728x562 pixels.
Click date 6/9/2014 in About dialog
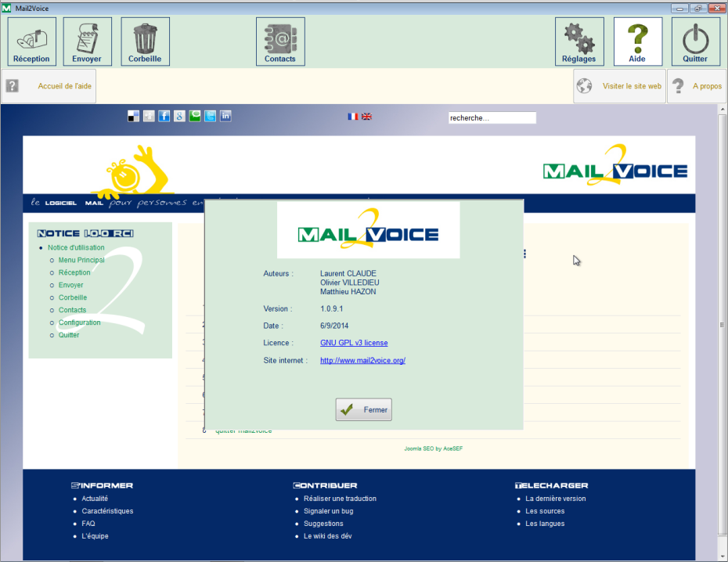click(334, 326)
